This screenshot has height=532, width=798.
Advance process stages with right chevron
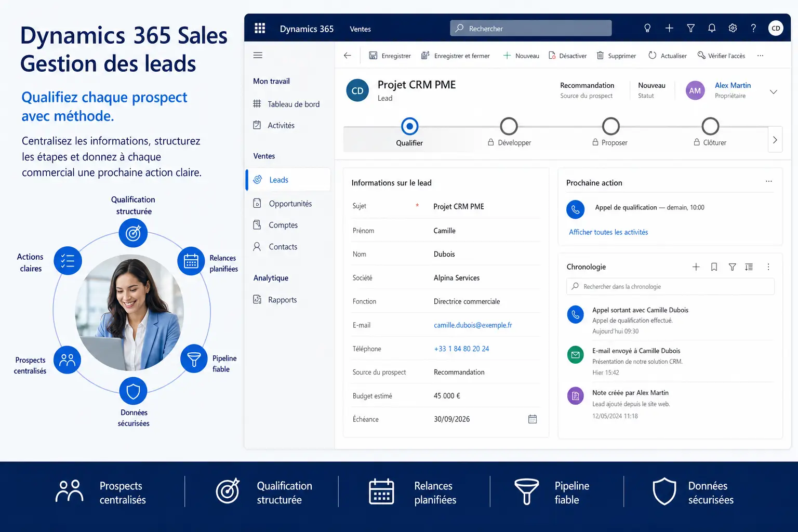coord(775,139)
